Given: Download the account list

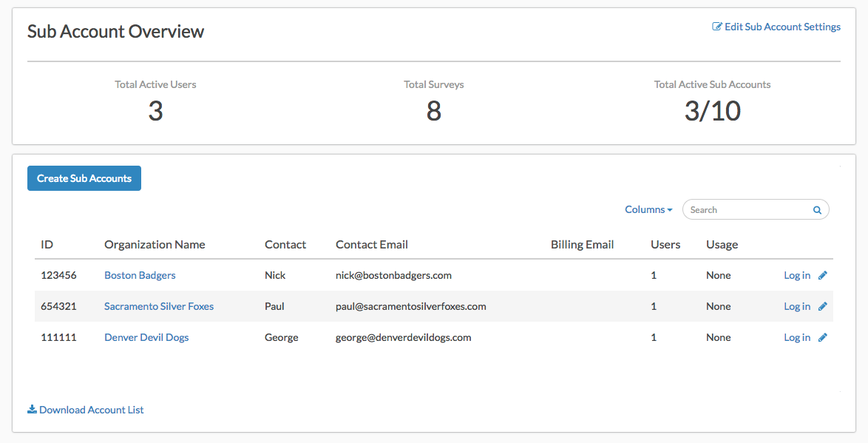Looking at the screenshot, I should 86,410.
